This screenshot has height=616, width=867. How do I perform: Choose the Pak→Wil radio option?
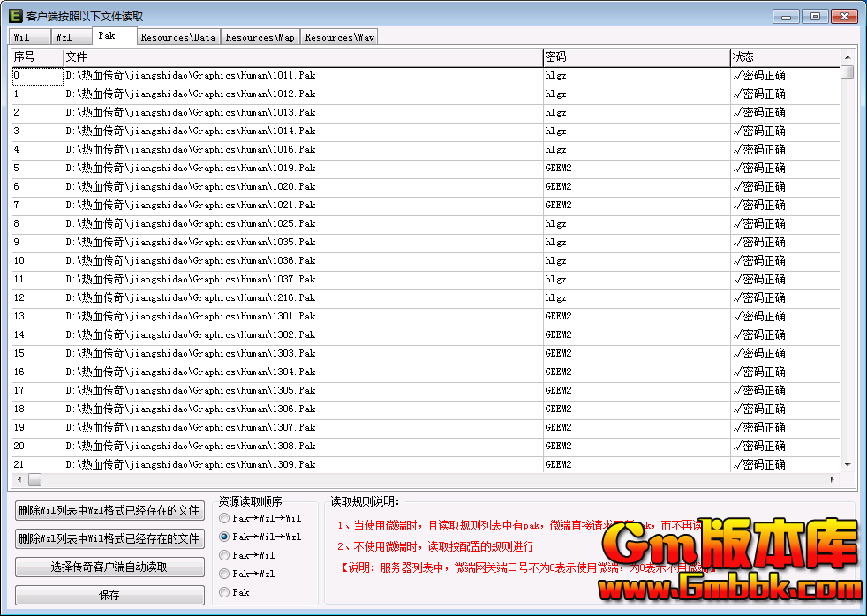click(x=225, y=555)
